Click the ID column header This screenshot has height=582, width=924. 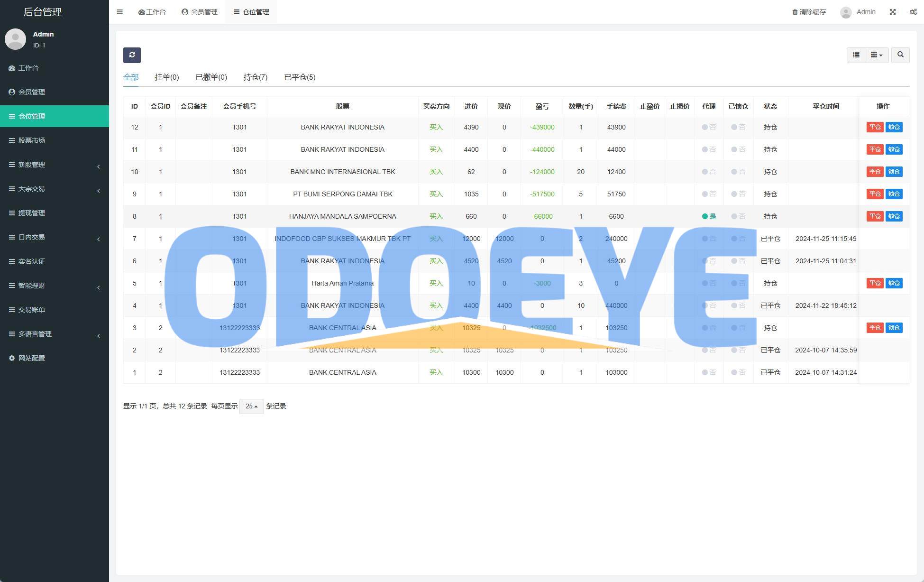[135, 106]
